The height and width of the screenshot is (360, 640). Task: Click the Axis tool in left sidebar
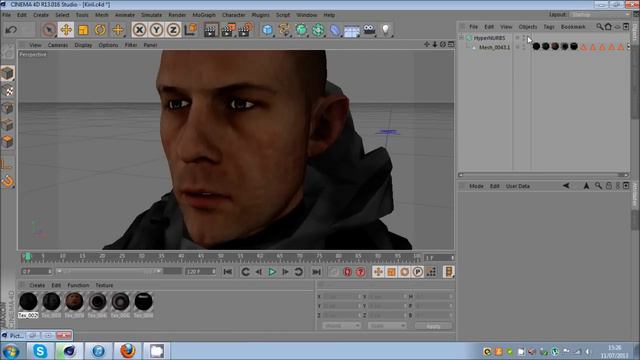click(x=8, y=164)
